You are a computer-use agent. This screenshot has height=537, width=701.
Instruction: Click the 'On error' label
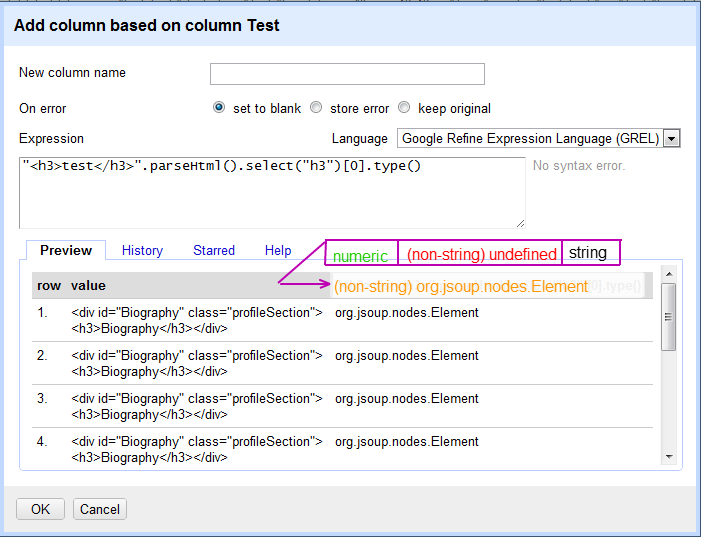click(x=42, y=108)
